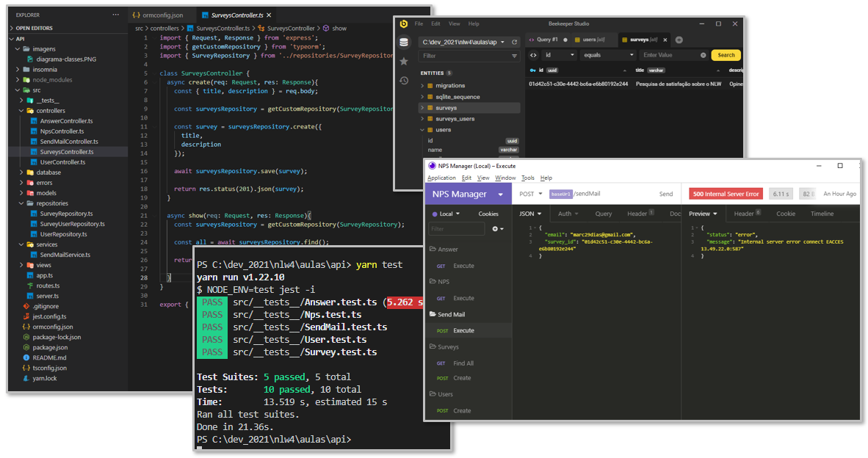Open README.md in the VS Code explorer
868x458 pixels.
tap(45, 358)
